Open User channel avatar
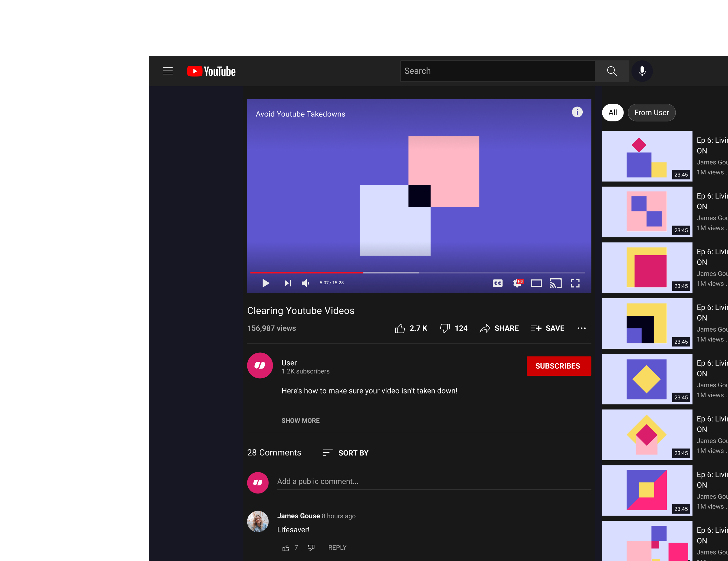This screenshot has height=561, width=728. 260,365
